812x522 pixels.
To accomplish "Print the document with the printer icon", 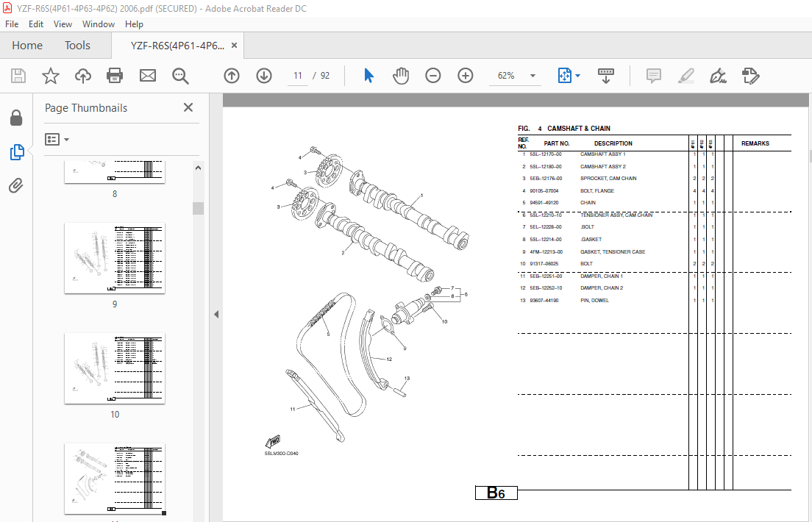I will 115,76.
